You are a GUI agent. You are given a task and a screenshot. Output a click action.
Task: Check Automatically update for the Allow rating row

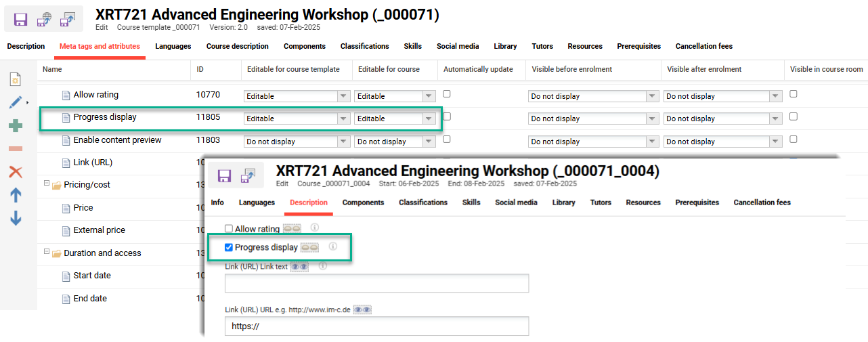tap(447, 94)
